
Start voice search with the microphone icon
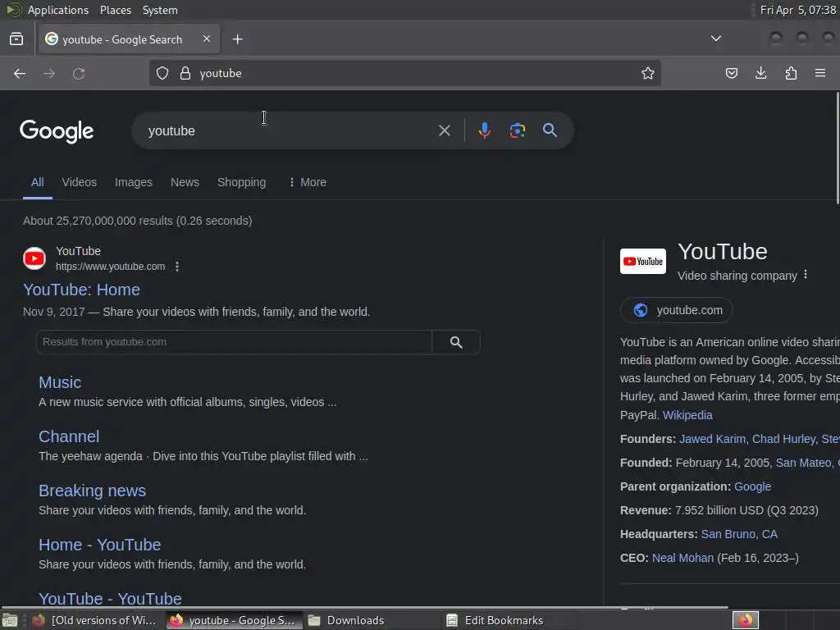pos(484,130)
